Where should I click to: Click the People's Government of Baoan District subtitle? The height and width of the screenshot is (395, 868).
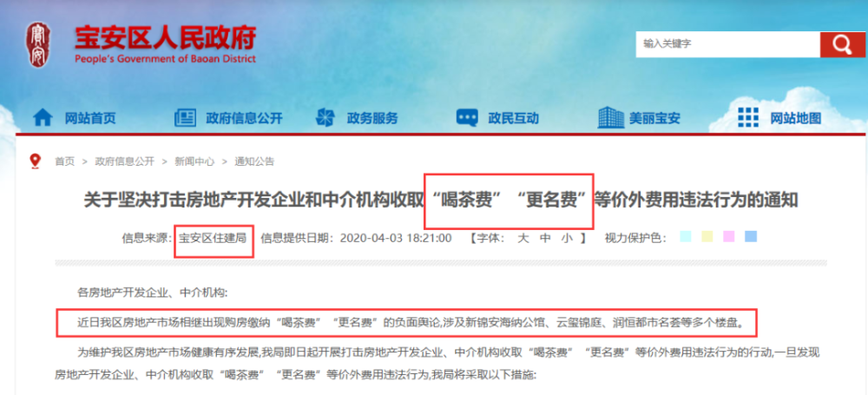coord(165,59)
